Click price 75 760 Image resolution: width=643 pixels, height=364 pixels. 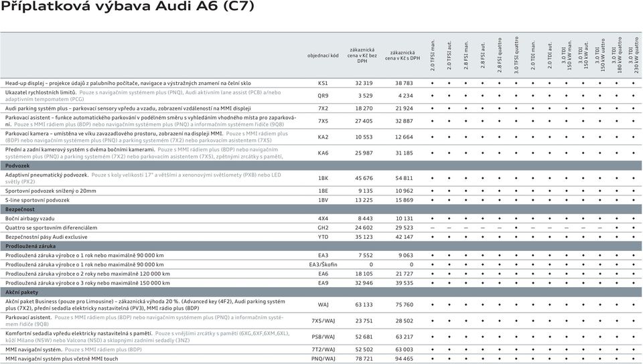click(x=404, y=305)
